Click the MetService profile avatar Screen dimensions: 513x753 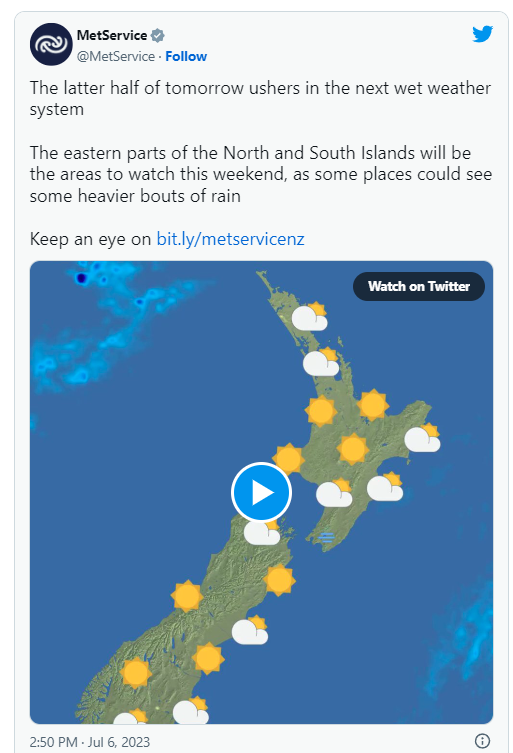point(51,44)
